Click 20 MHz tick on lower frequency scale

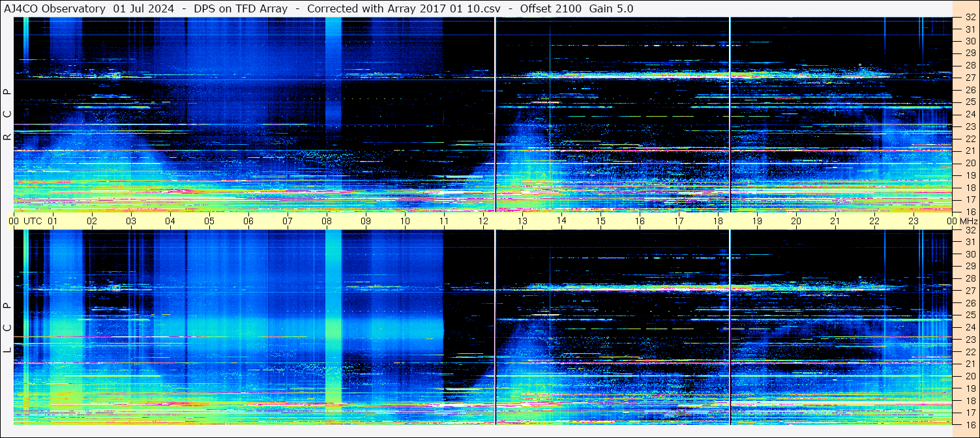(970, 376)
